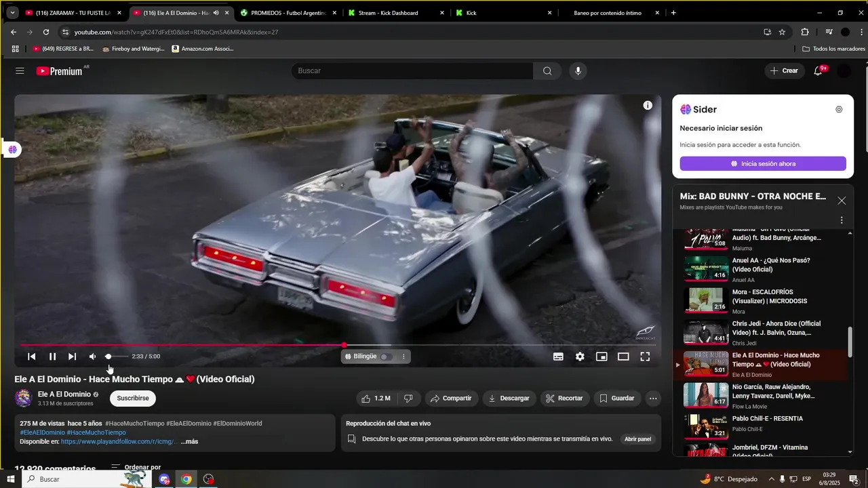This screenshot has width=868, height=488.
Task: Toggle subtitles closed captions button
Action: point(558,357)
